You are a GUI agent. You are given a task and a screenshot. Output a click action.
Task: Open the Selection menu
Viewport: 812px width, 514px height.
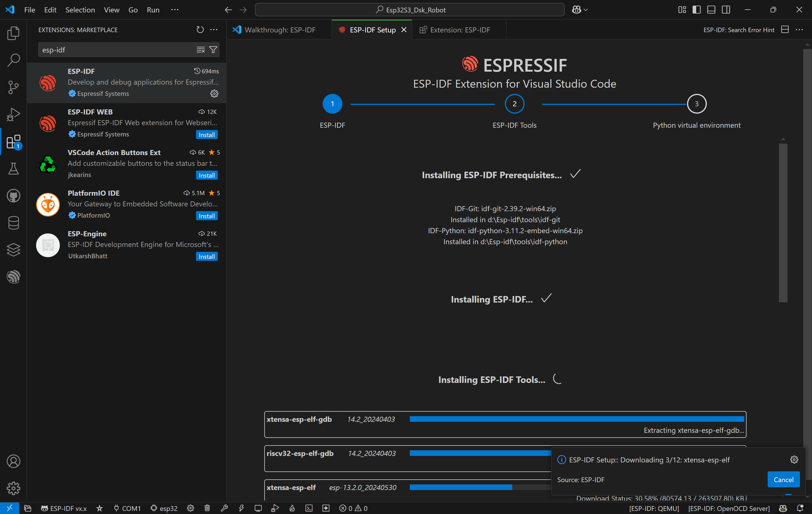click(80, 10)
